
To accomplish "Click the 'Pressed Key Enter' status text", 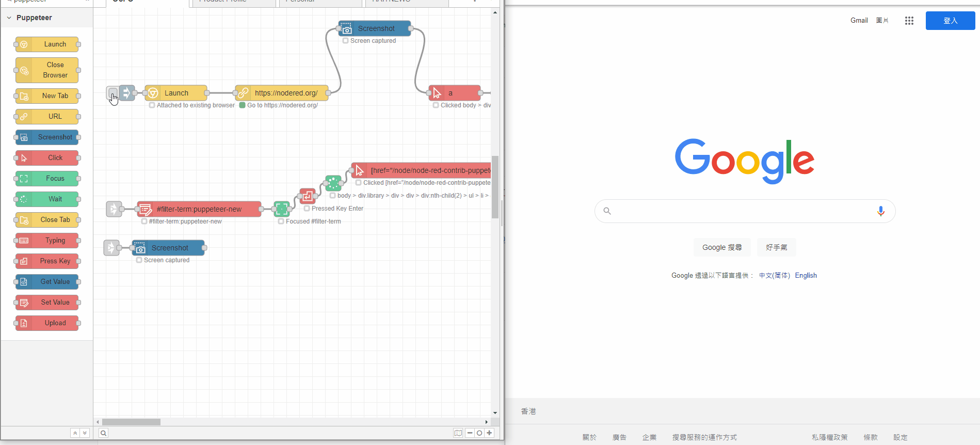I will (338, 209).
